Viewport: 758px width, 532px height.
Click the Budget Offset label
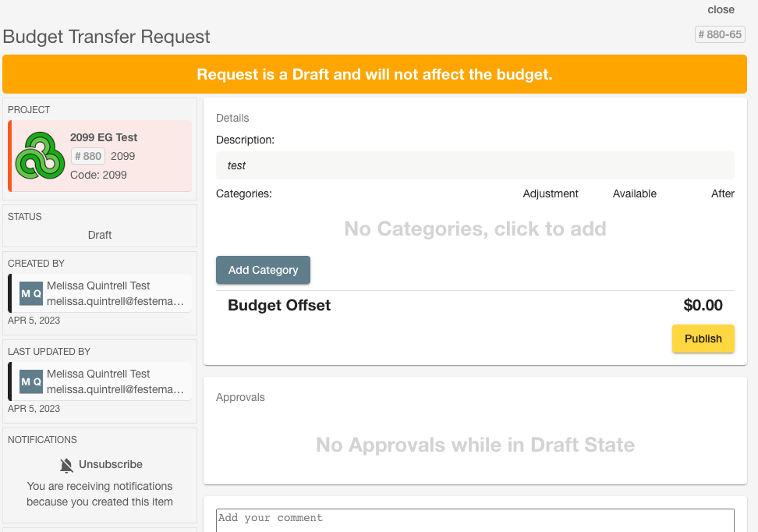(x=279, y=305)
